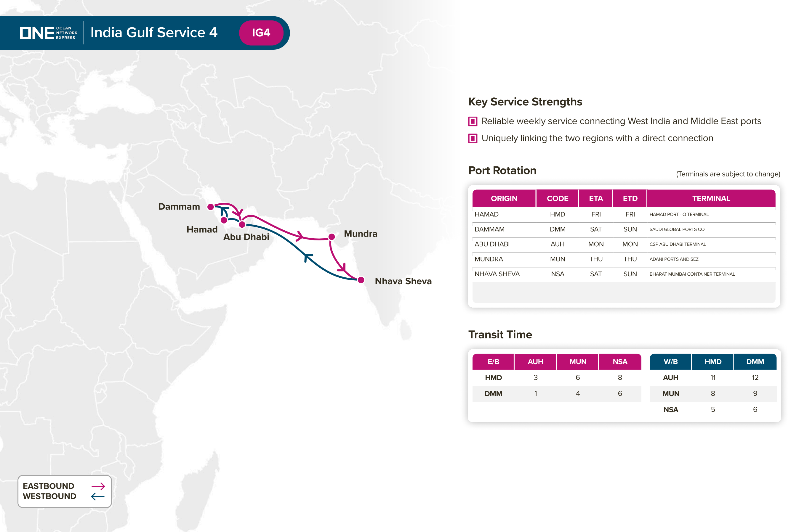Click the NHAVA SHEVA origin cell
This screenshot has height=532, width=799.
(497, 274)
